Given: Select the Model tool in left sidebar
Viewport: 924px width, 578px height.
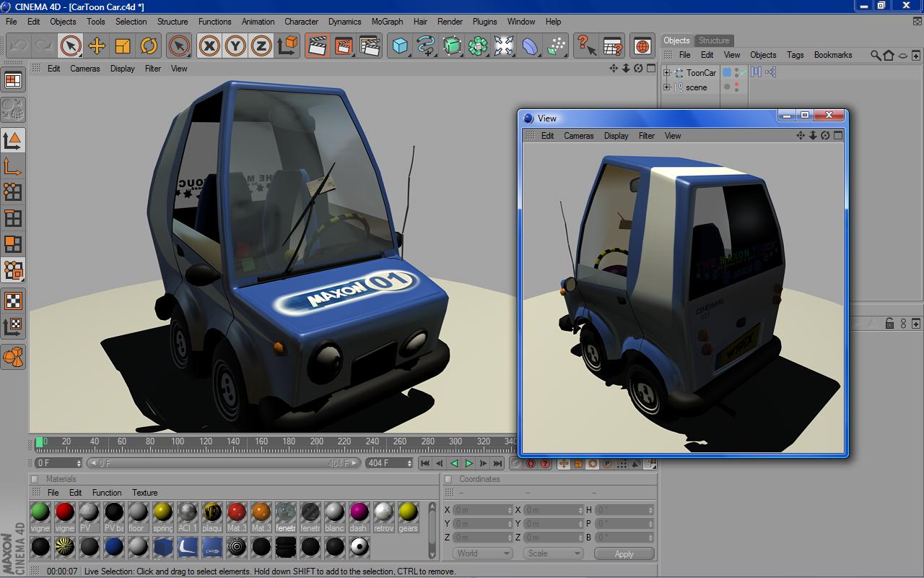Looking at the screenshot, I should [13, 139].
